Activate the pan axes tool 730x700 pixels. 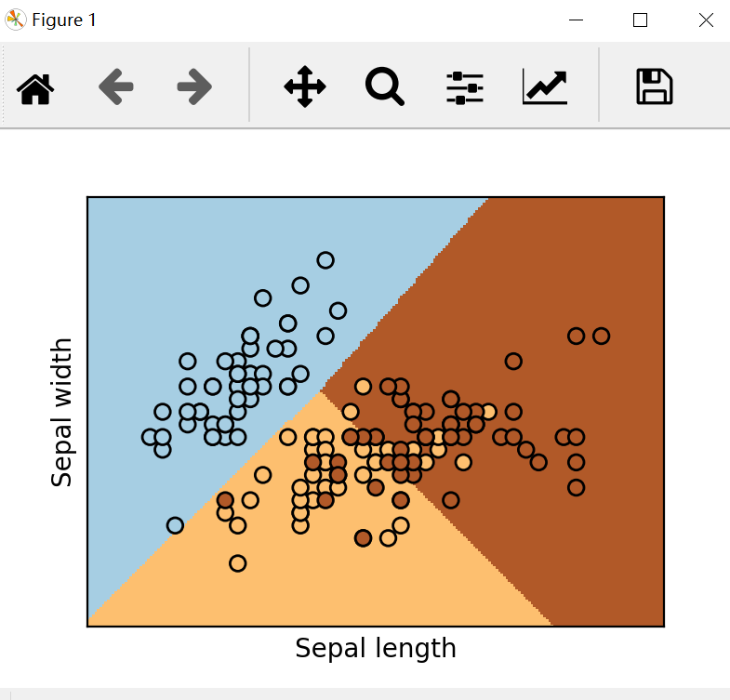tap(305, 87)
